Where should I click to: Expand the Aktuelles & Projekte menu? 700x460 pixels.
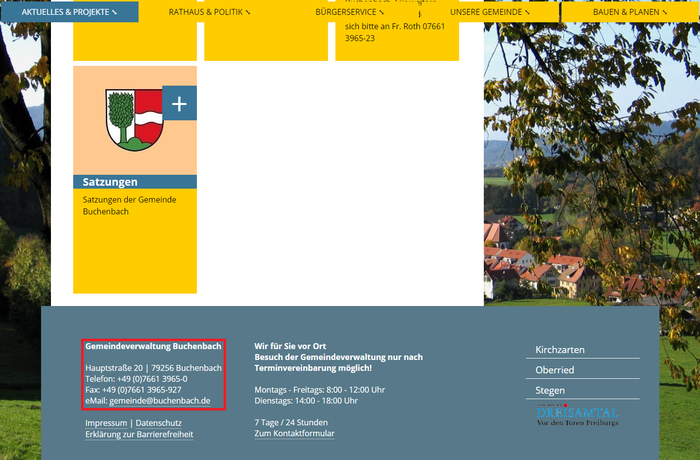point(69,12)
